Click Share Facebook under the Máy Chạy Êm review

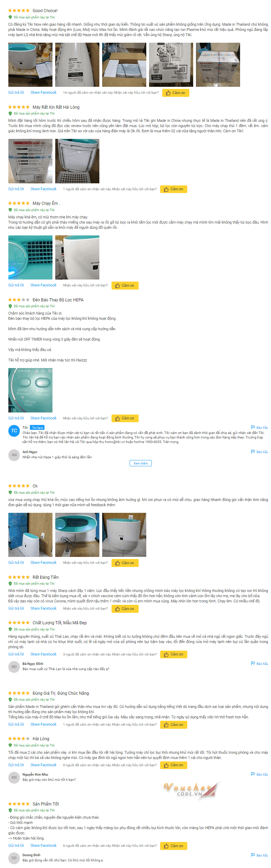pyautogui.click(x=43, y=285)
